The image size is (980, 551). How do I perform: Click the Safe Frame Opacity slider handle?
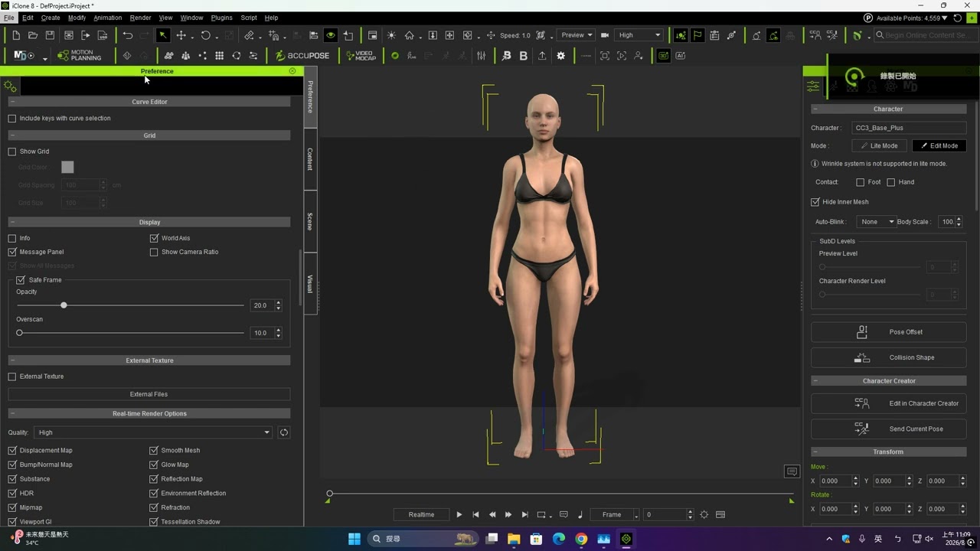[x=64, y=305]
